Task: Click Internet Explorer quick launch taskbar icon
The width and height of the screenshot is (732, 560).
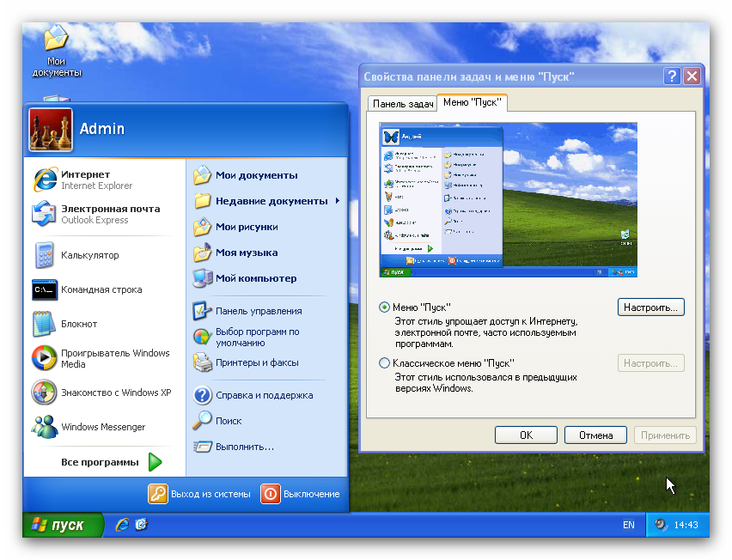Action: click(x=122, y=524)
